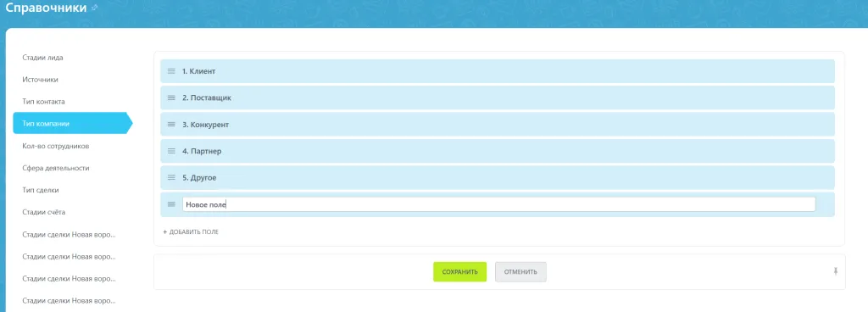Click the drag handle icon beside Новое поле input
868x312 pixels.
pyautogui.click(x=171, y=204)
